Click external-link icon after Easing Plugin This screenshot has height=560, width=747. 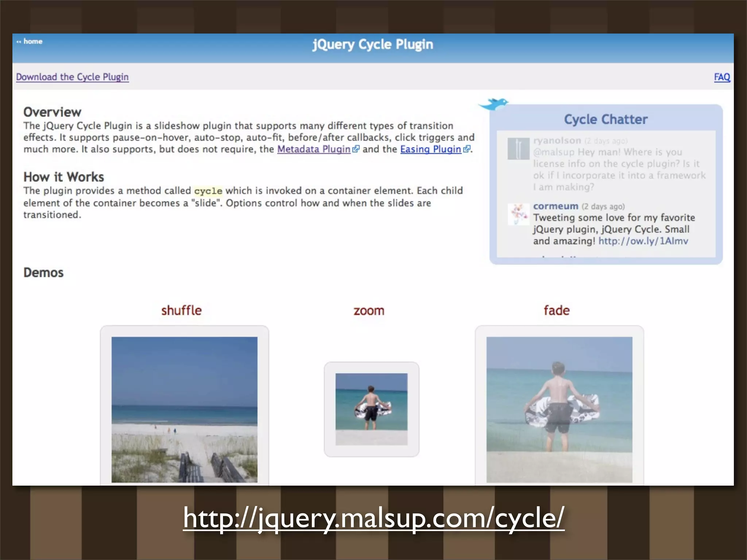point(466,149)
